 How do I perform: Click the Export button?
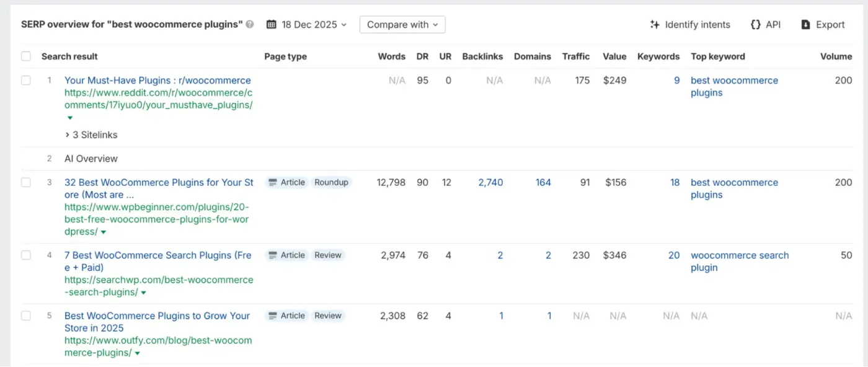(823, 25)
